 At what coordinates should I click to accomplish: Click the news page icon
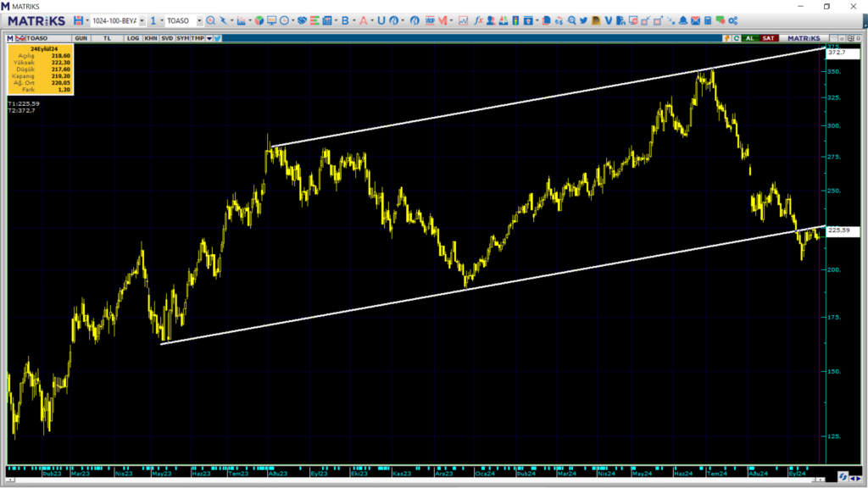click(x=327, y=20)
